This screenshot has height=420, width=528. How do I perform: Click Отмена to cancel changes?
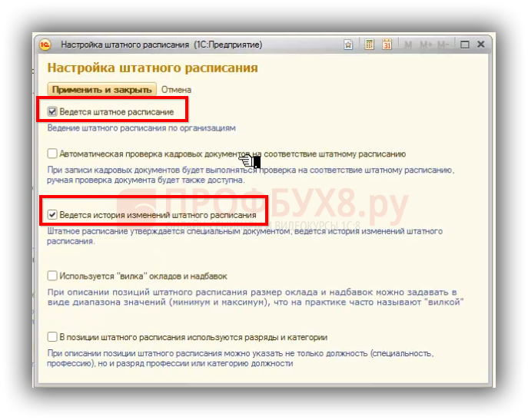[176, 90]
